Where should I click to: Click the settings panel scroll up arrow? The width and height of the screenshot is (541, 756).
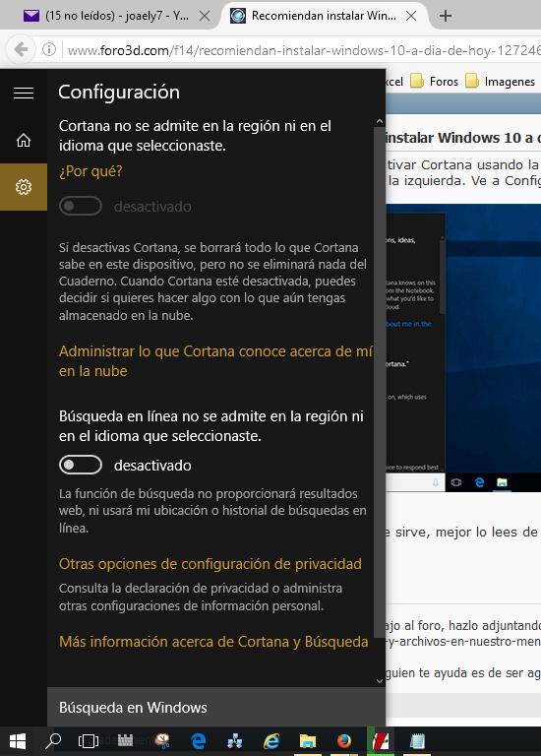[x=380, y=121]
